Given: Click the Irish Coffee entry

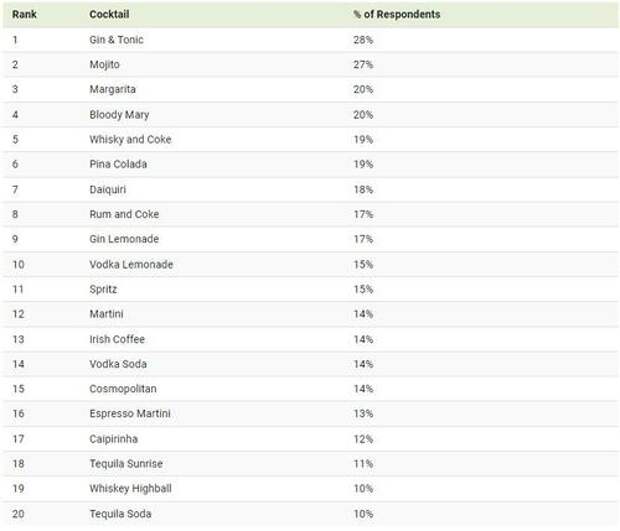Looking at the screenshot, I should 117,339.
